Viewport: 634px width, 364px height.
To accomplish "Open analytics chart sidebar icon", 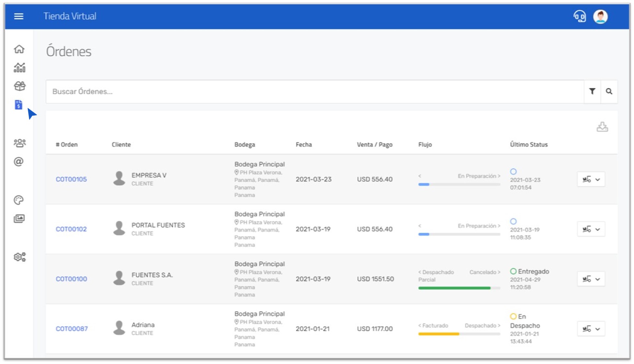I will tap(19, 68).
